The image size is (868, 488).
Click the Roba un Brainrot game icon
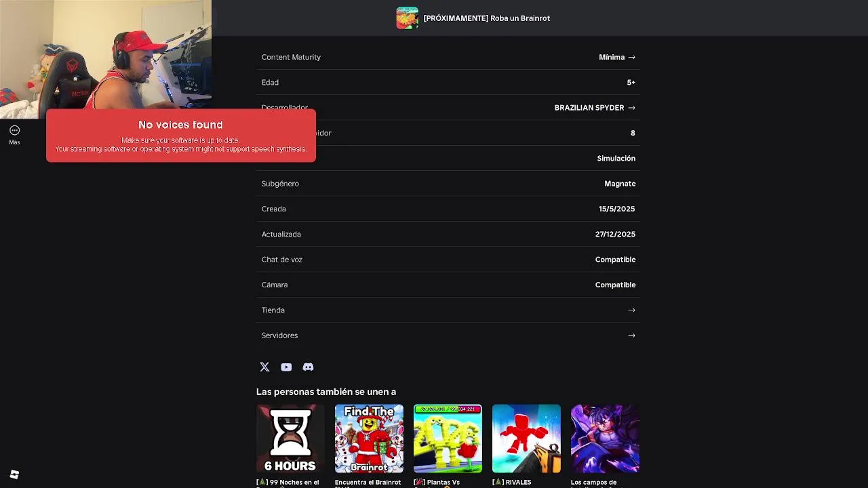[x=408, y=18]
